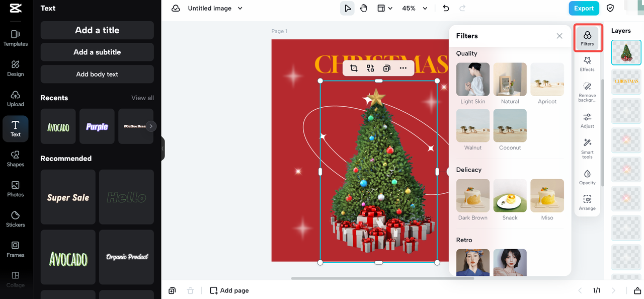Click the duplicate icon in floating toolbar
The height and width of the screenshot is (299, 644).
pyautogui.click(x=386, y=68)
